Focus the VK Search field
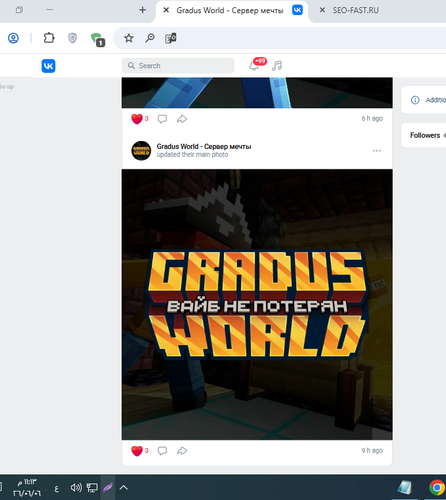 click(178, 66)
